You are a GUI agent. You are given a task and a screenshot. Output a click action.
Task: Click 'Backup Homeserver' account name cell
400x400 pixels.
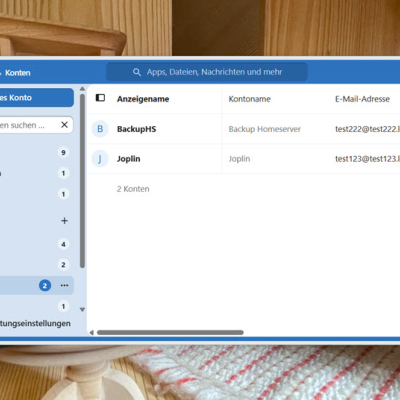coord(265,129)
